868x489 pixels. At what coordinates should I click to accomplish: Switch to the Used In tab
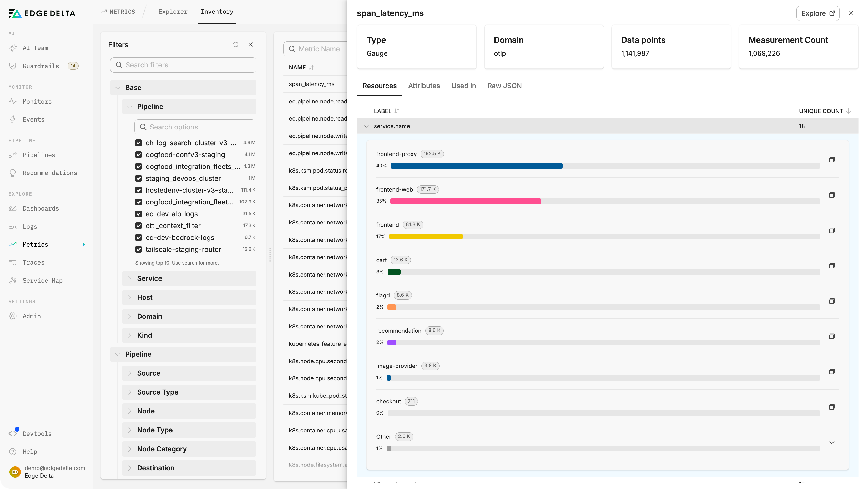pyautogui.click(x=464, y=86)
